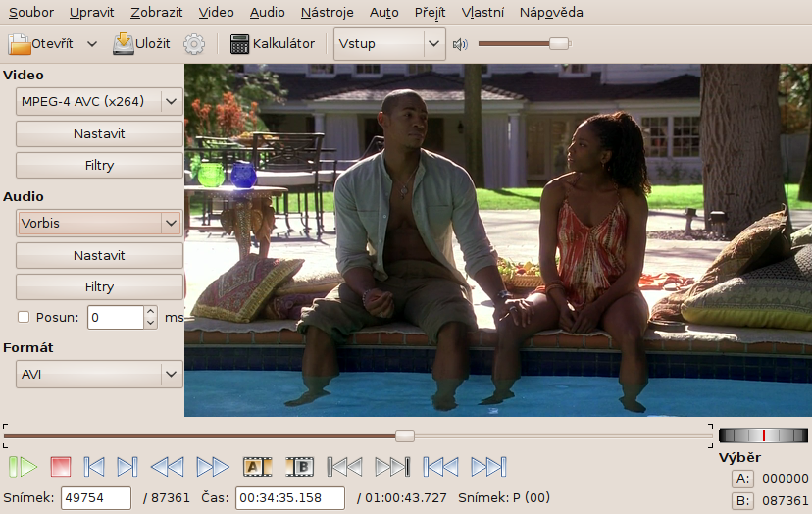Image resolution: width=812 pixels, height=514 pixels.
Task: Open the Audio menu
Action: click(x=267, y=12)
